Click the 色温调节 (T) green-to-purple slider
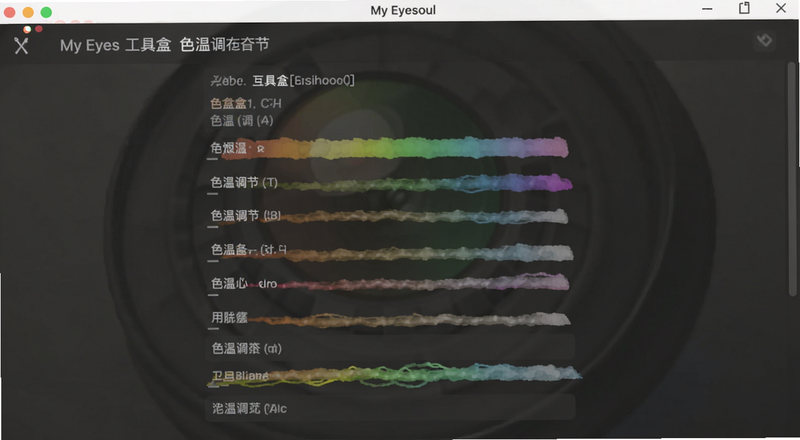 pyautogui.click(x=426, y=183)
